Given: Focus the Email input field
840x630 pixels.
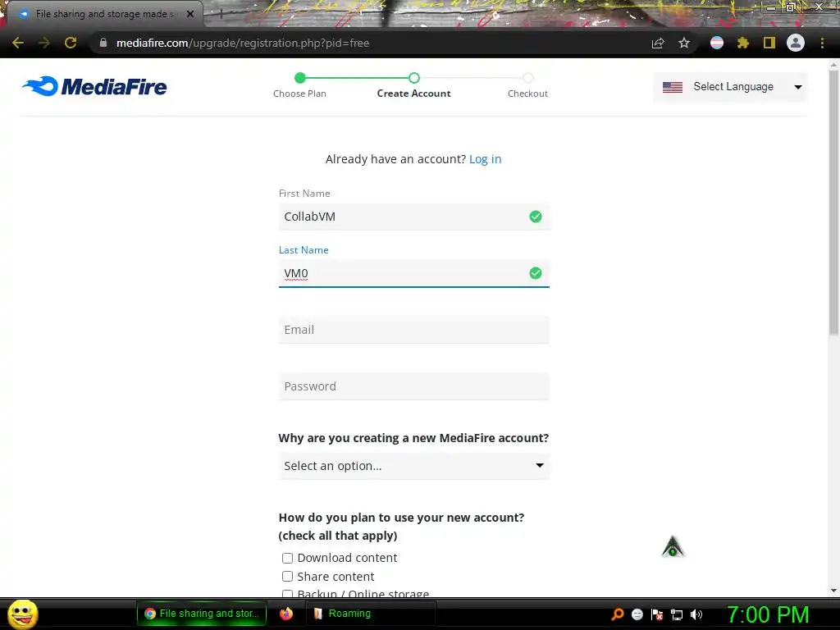Looking at the screenshot, I should (413, 330).
